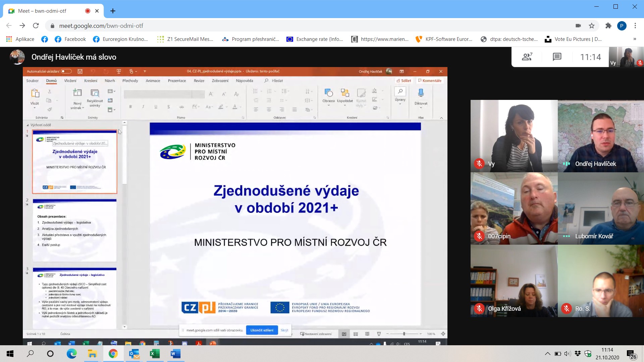Click the Underline formatting icon
Image resolution: width=644 pixels, height=362 pixels.
click(x=156, y=107)
